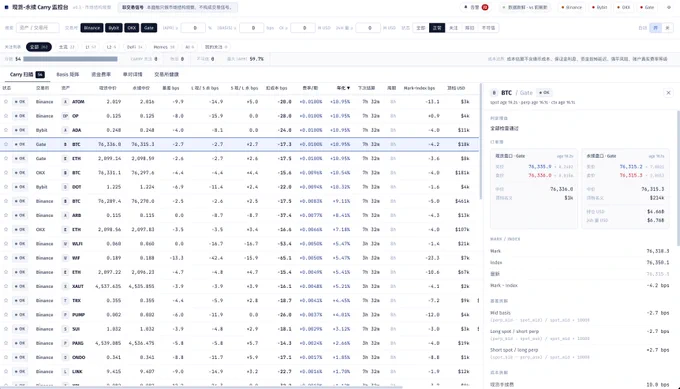Select 全部 in the status filter
Image resolution: width=680 pixels, height=389 pixels.
coord(421,28)
